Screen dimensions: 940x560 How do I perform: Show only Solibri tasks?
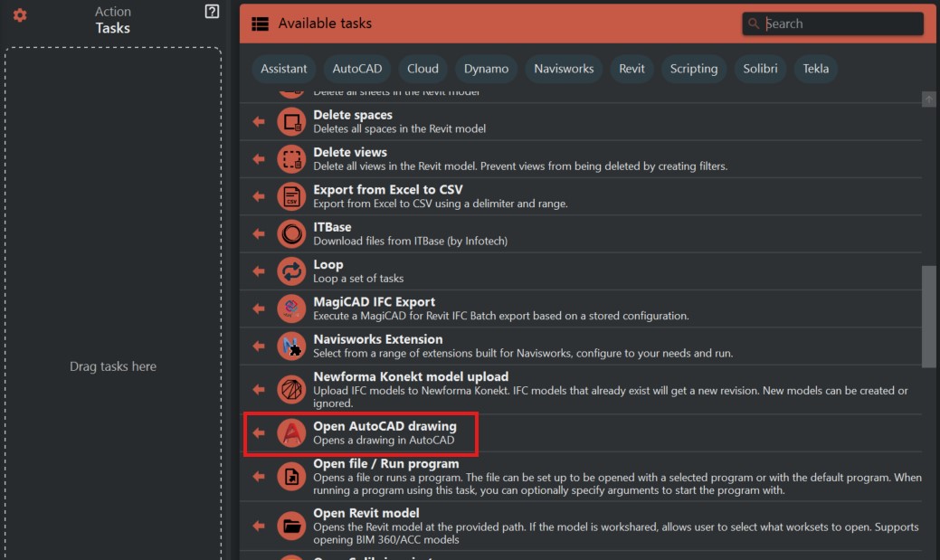pyautogui.click(x=760, y=69)
